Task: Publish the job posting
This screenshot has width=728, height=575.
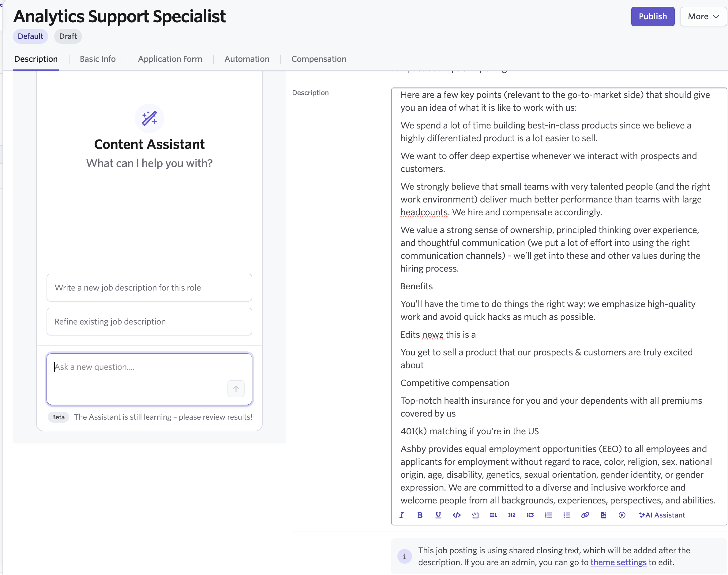Action: (x=653, y=17)
